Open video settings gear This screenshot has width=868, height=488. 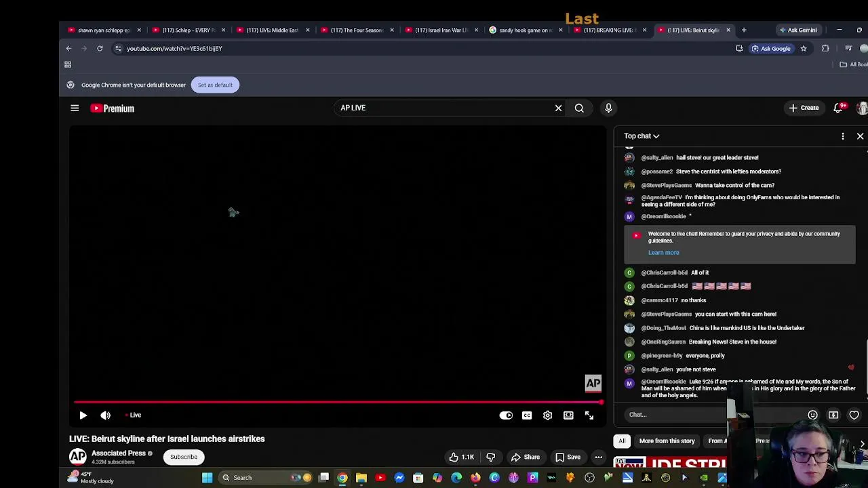coord(547,415)
